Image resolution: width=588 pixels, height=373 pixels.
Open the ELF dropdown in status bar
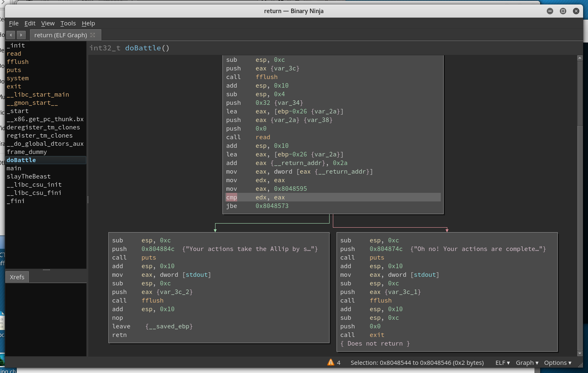503,363
